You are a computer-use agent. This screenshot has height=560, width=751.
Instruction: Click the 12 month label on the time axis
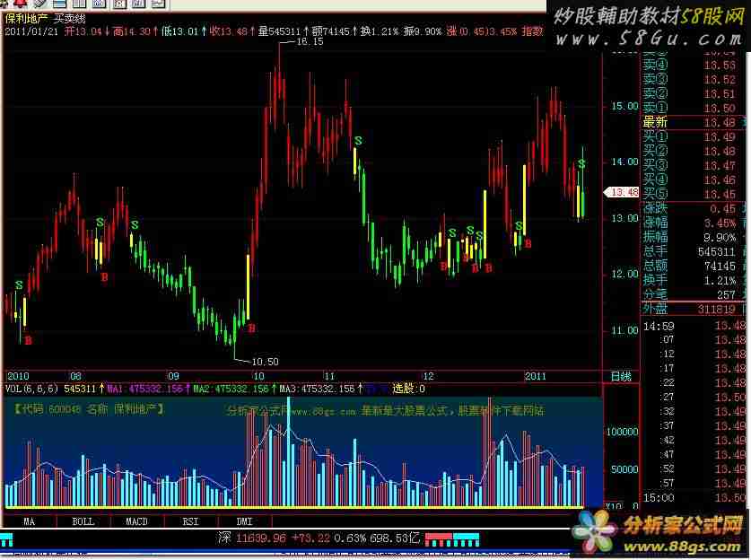[x=428, y=376]
